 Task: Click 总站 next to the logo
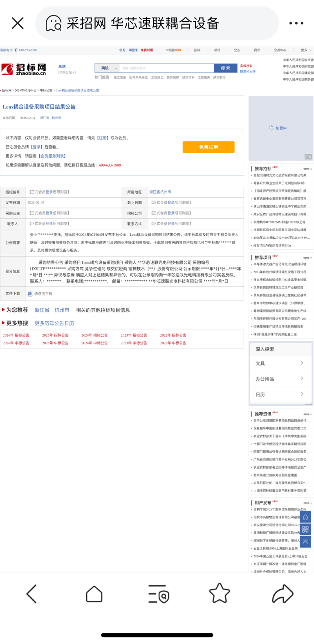click(x=62, y=66)
